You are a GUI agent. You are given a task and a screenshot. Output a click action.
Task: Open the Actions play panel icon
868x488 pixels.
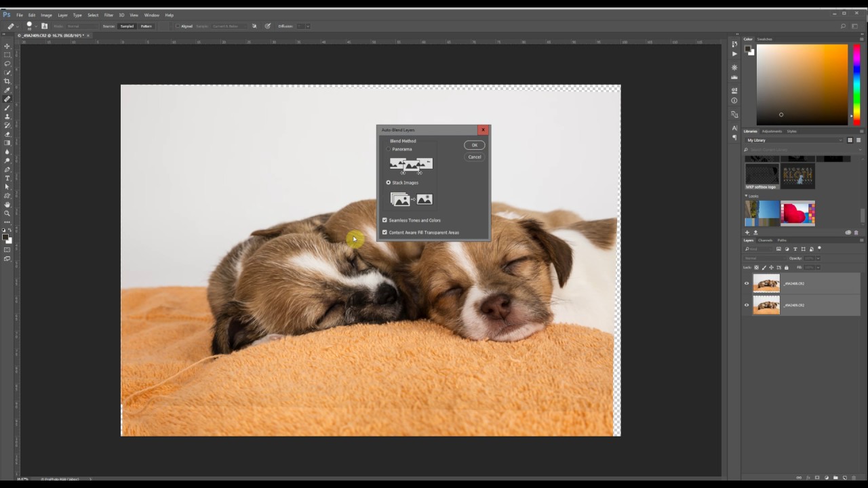(x=734, y=54)
